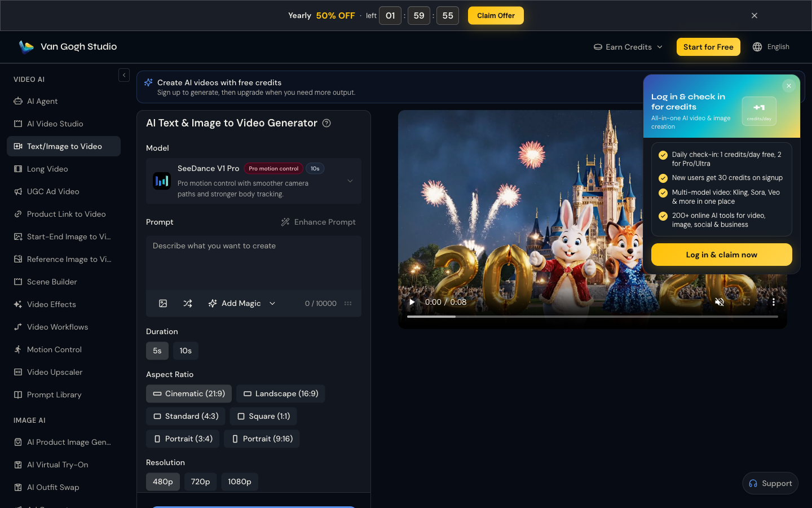Play the preview video
812x508 pixels.
pyautogui.click(x=412, y=302)
